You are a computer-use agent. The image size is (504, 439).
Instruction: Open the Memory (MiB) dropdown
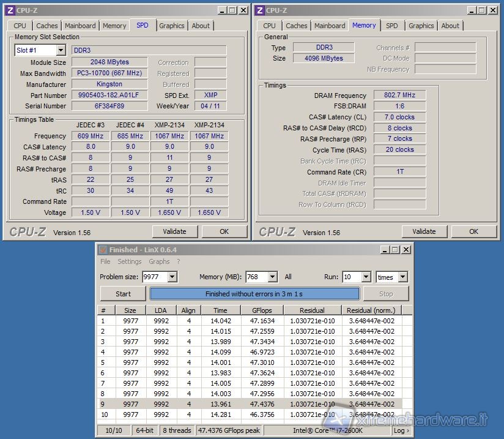[272, 277]
